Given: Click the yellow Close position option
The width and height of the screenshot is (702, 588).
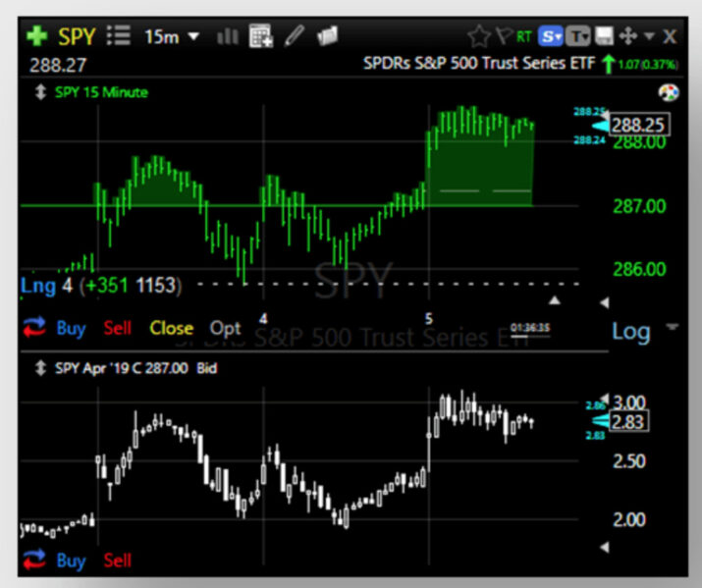Looking at the screenshot, I should point(171,328).
